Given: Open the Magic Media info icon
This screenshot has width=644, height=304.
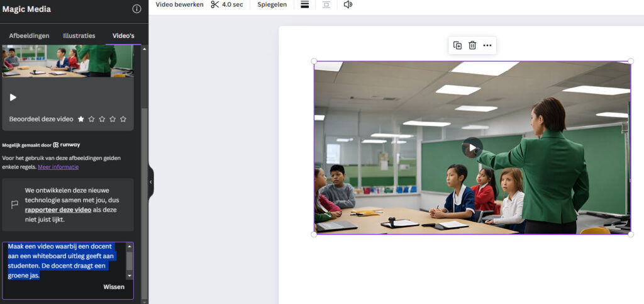Looking at the screenshot, I should [136, 9].
